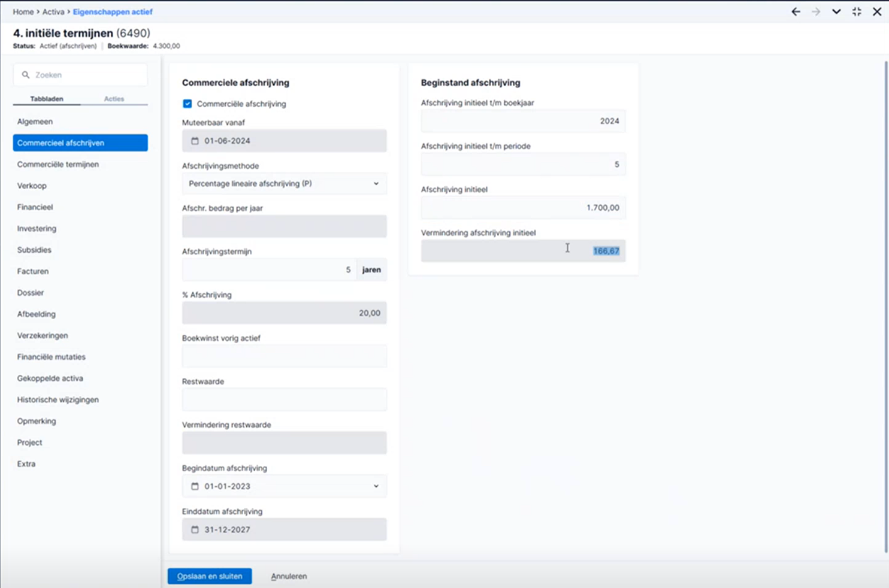Click calendar icon in Muteerbaar vanaf field
This screenshot has width=889, height=588.
[195, 141]
